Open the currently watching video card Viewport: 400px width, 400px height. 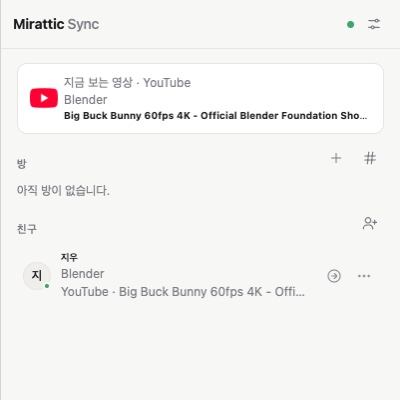tap(200, 99)
